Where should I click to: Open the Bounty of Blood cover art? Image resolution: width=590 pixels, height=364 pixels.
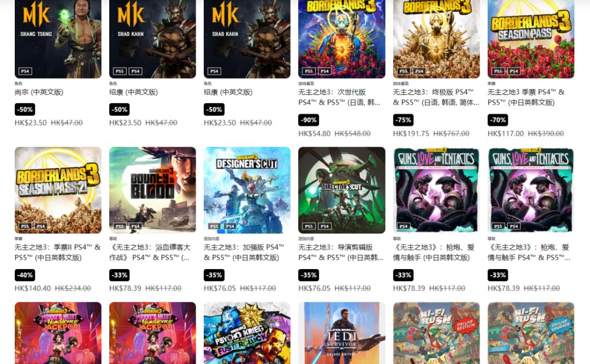point(152,190)
